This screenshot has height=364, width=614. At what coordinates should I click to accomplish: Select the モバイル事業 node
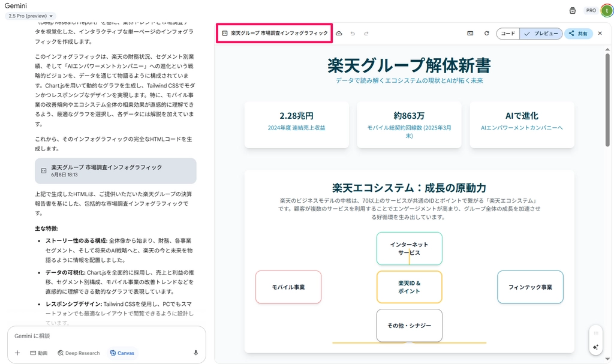tap(288, 287)
